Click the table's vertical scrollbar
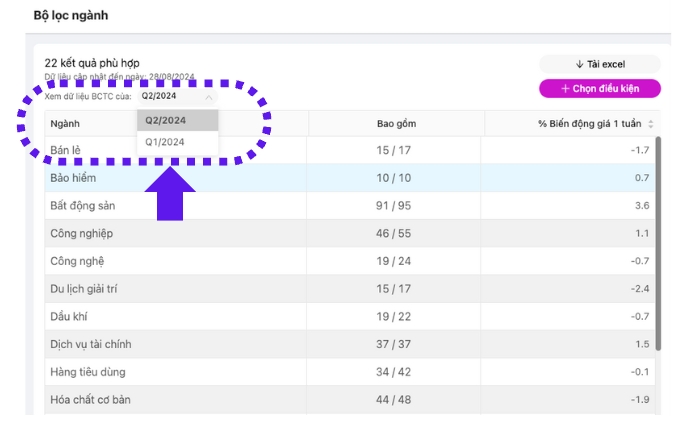The width and height of the screenshot is (676, 448). click(657, 250)
